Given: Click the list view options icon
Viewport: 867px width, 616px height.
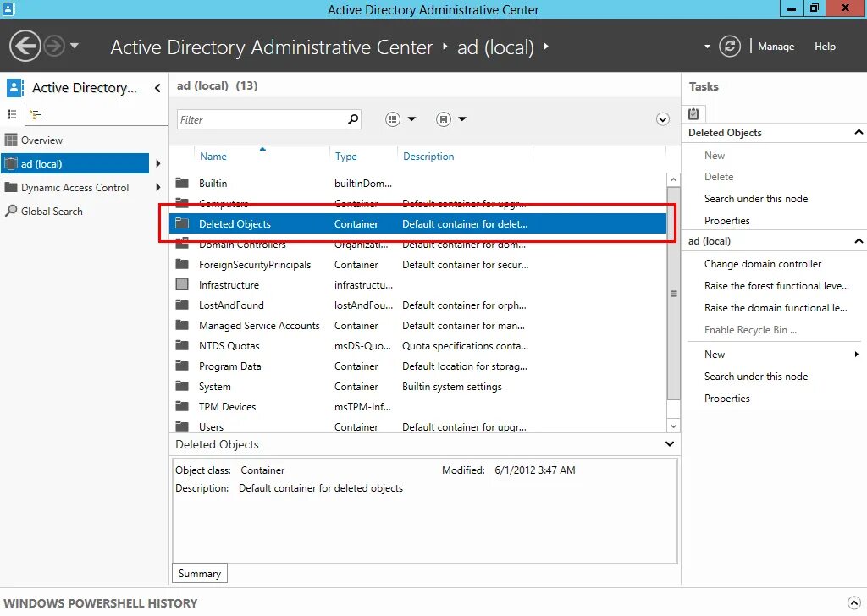Looking at the screenshot, I should click(x=393, y=119).
